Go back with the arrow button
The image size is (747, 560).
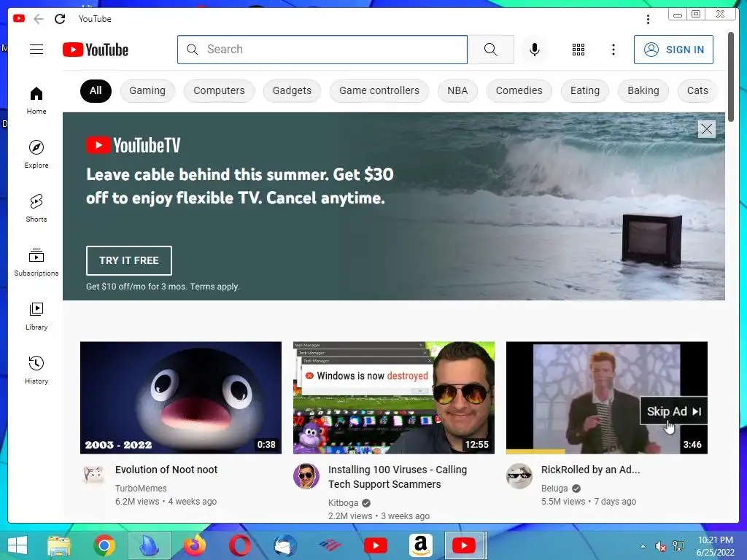pos(39,19)
